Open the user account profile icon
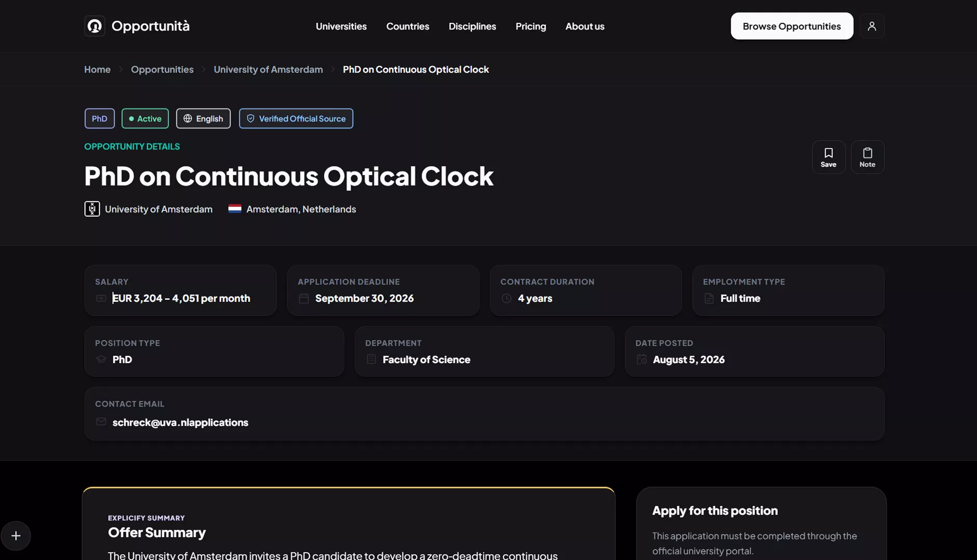The image size is (977, 560). (872, 26)
